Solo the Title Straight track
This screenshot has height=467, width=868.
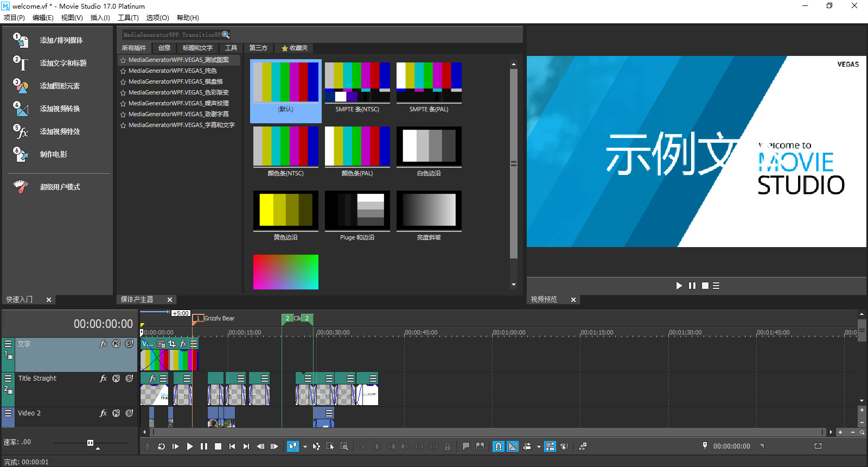(x=129, y=378)
